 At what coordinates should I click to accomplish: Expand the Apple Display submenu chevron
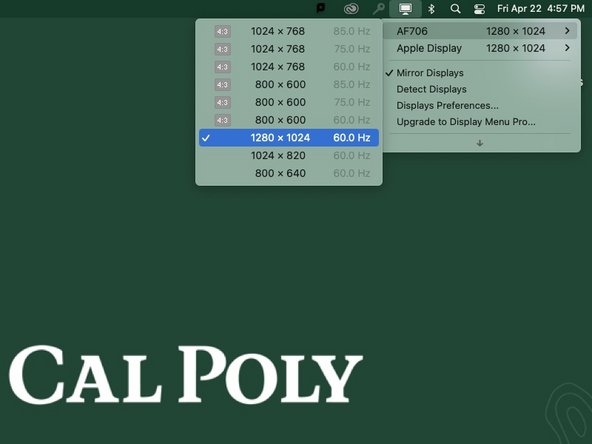(567, 48)
